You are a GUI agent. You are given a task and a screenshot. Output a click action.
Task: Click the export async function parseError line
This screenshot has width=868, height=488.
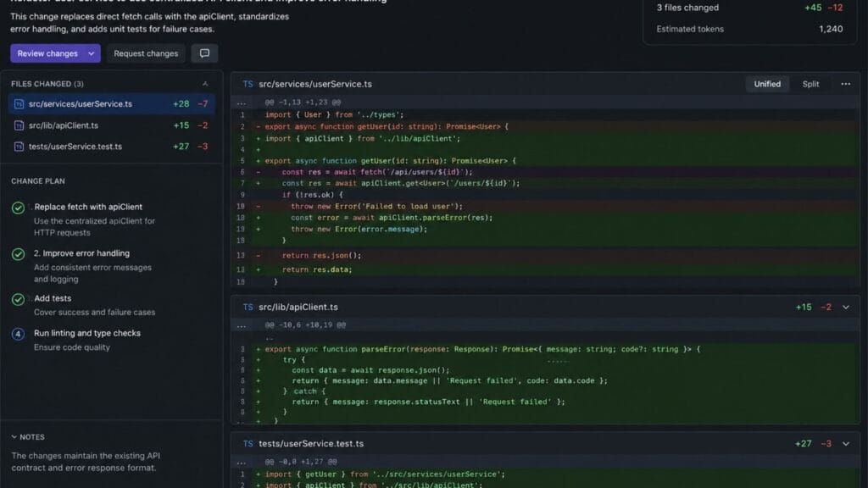[545, 349]
